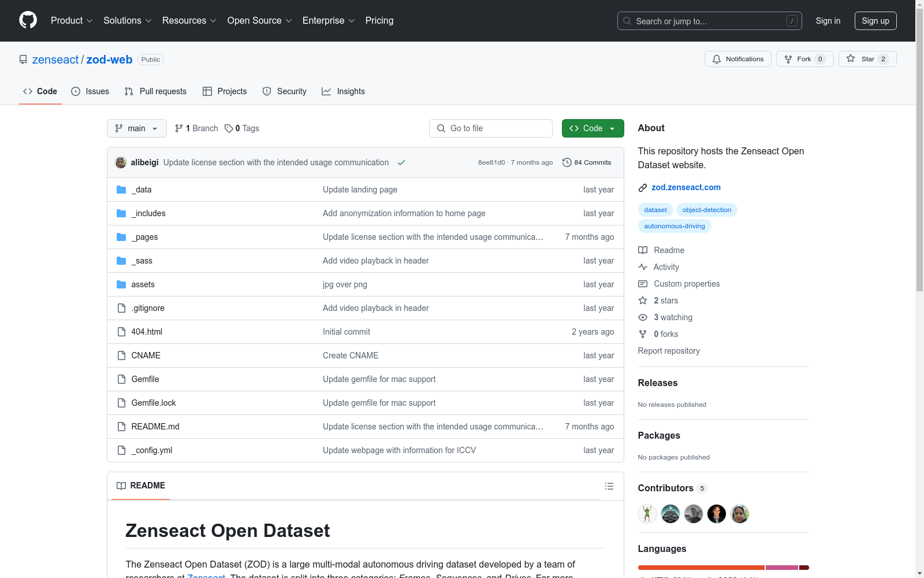The image size is (924, 578).
Task: Open the green Code dropdown
Action: [x=593, y=128]
